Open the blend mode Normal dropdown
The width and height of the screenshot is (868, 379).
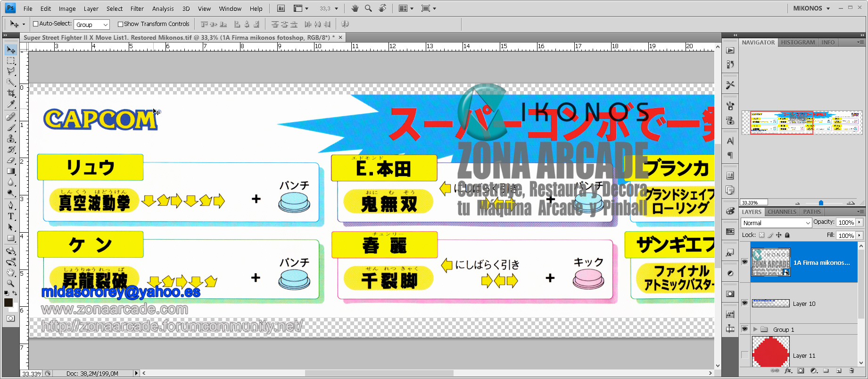tap(776, 223)
